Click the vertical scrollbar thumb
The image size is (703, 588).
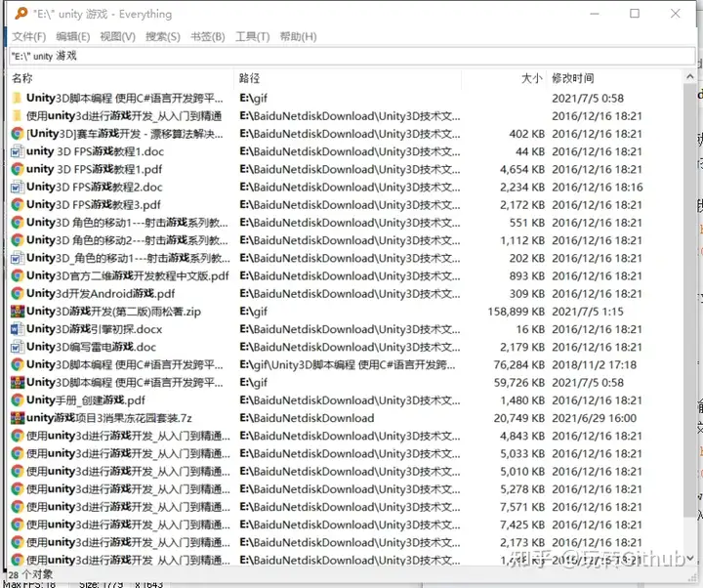click(x=690, y=301)
